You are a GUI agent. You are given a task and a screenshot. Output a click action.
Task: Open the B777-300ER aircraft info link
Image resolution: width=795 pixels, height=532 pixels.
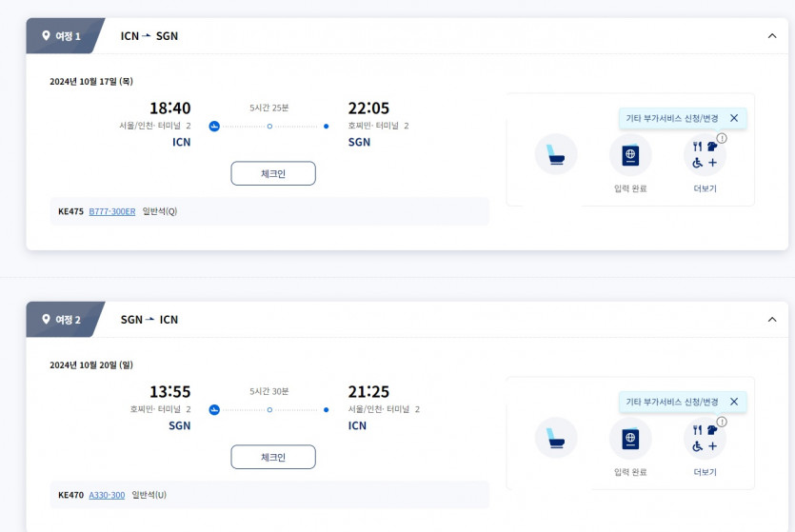[x=112, y=211]
